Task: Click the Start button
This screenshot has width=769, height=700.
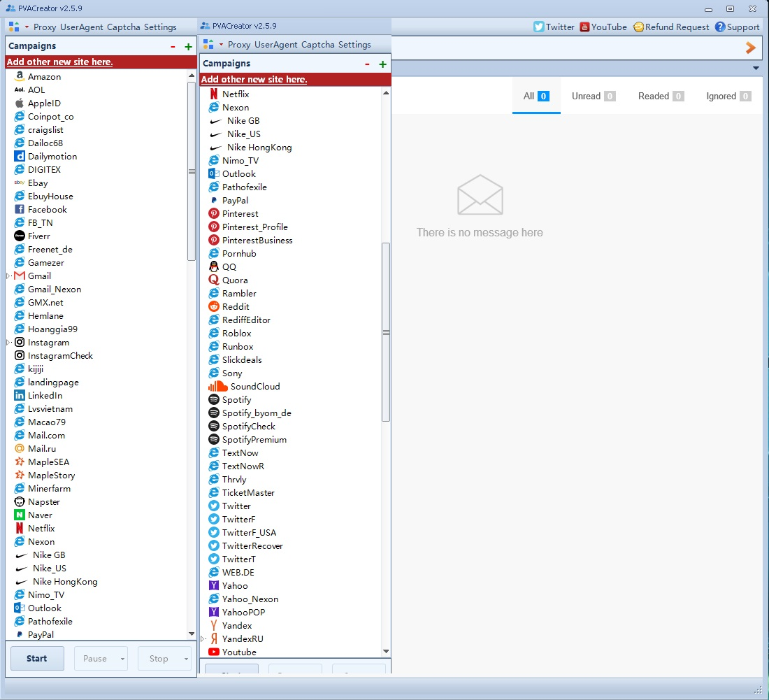Action: [37, 659]
